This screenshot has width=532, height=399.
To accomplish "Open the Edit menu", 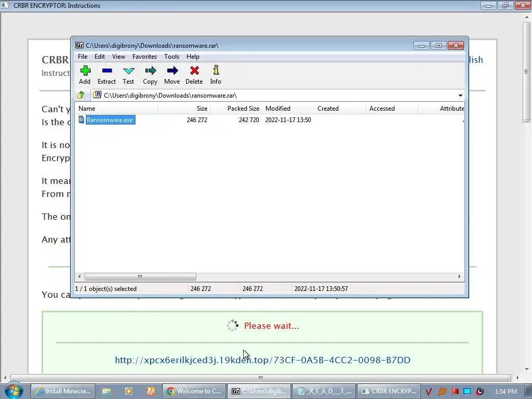I will click(x=99, y=57).
